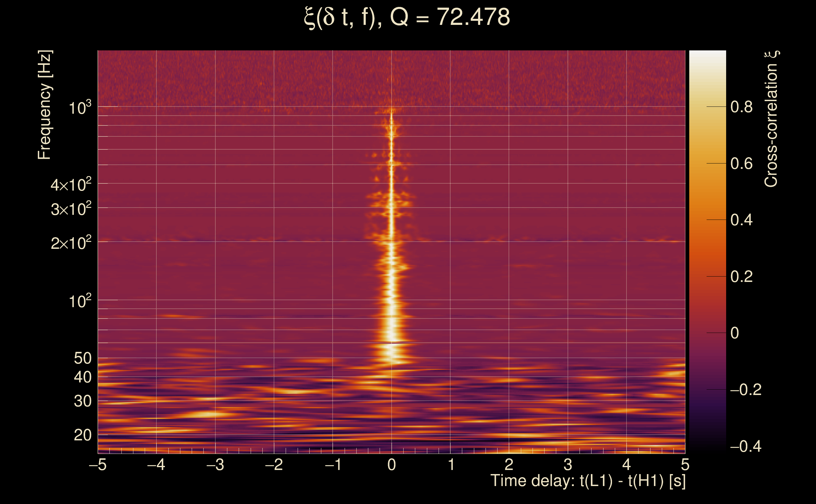
Task: Click the plot title showing Q = 72.478
Action: 407,17
